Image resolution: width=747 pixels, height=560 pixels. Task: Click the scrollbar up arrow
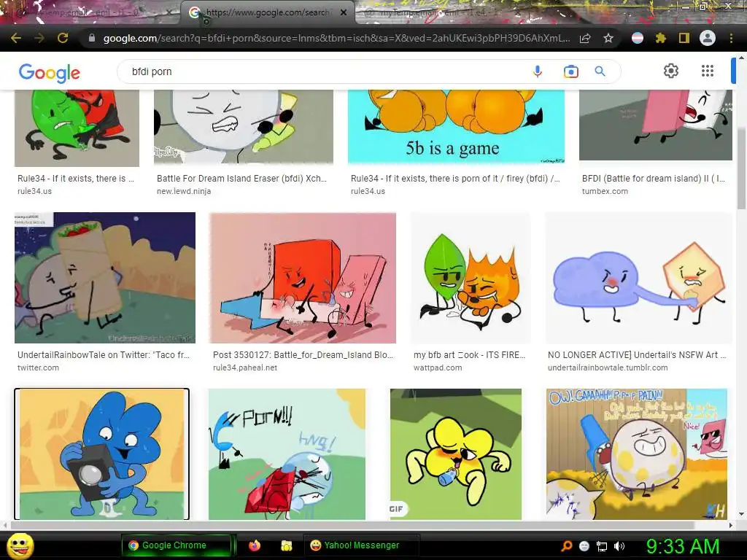coord(741,57)
